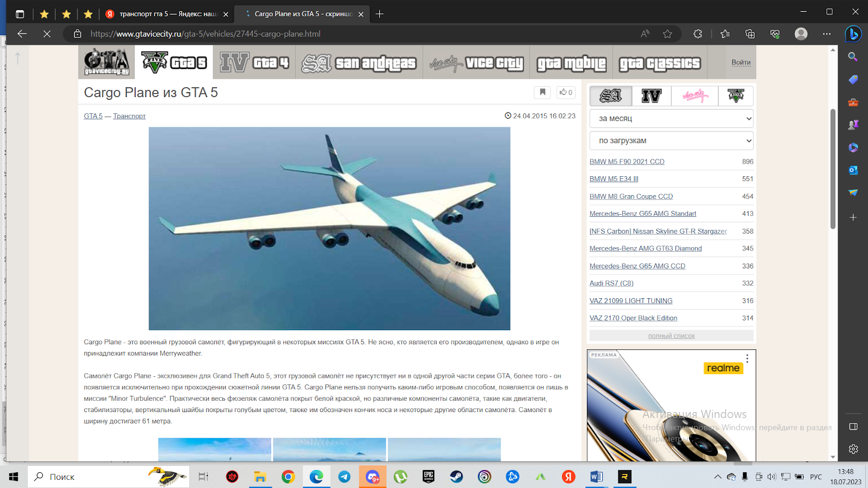Stop loading the page
The image size is (868, 488).
pyautogui.click(x=47, y=34)
